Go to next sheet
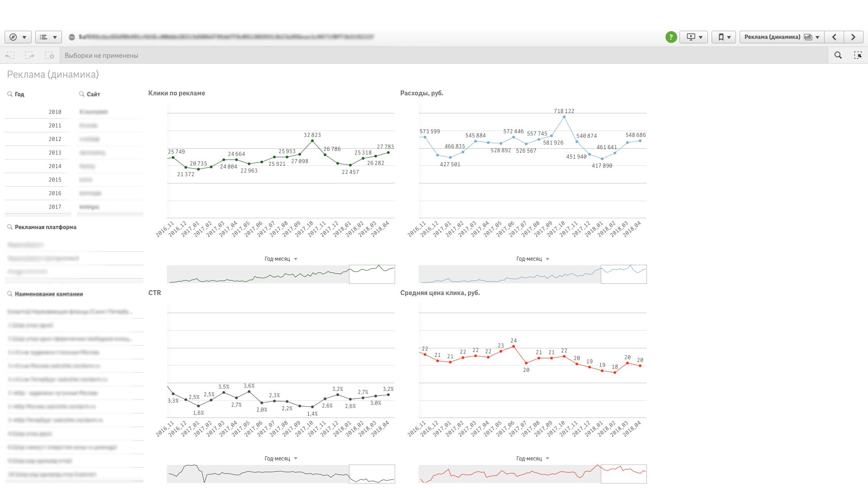Screen dimensions: 868x488 coord(854,37)
